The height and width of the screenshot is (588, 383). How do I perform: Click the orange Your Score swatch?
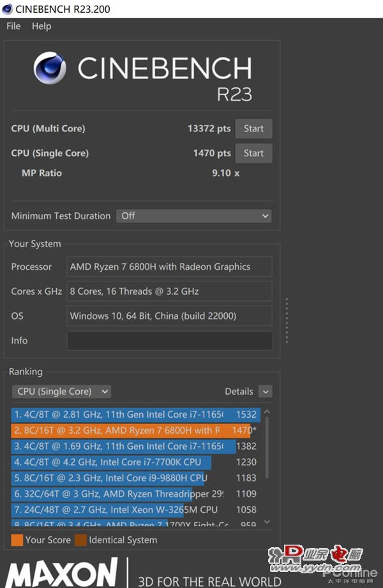[x=17, y=540]
